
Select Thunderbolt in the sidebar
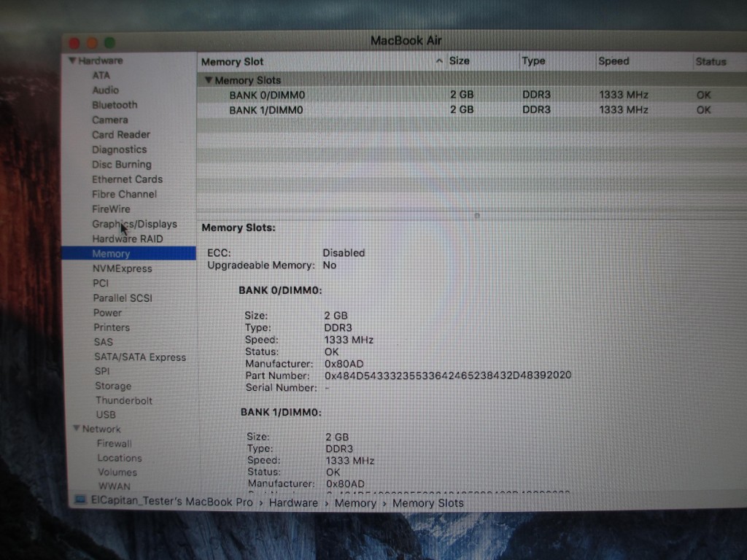(x=124, y=400)
